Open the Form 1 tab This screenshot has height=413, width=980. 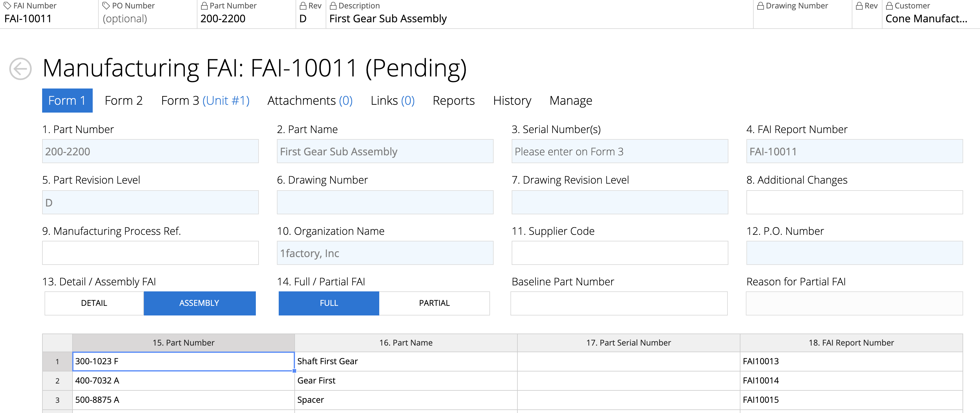[x=67, y=101]
